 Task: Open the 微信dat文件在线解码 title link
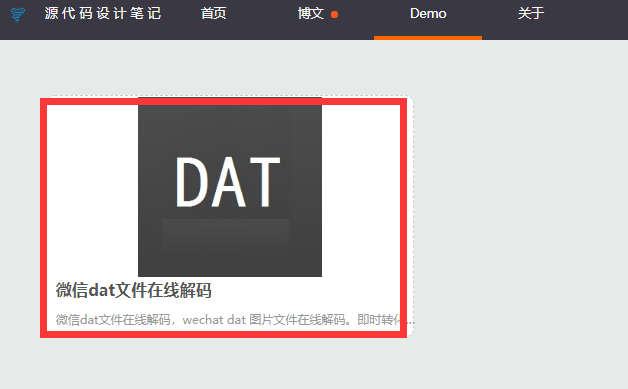[x=133, y=290]
